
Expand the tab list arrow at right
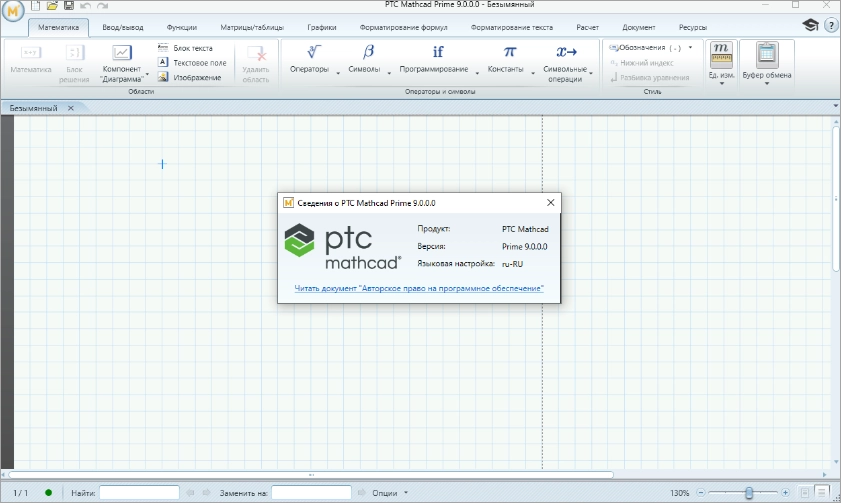835,106
